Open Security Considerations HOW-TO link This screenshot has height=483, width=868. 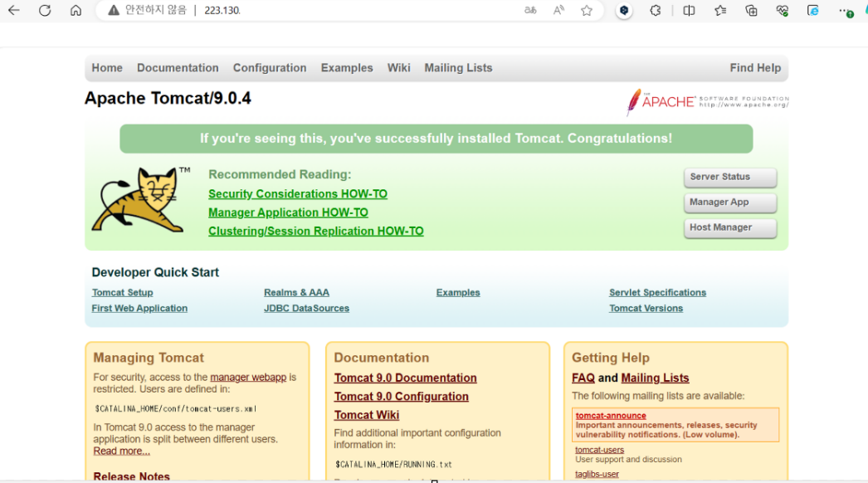[x=298, y=194]
